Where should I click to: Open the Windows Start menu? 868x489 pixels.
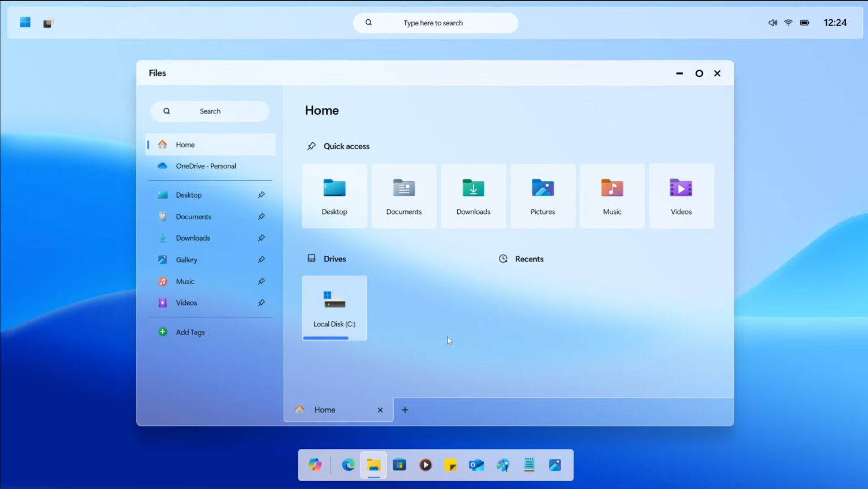pos(24,21)
